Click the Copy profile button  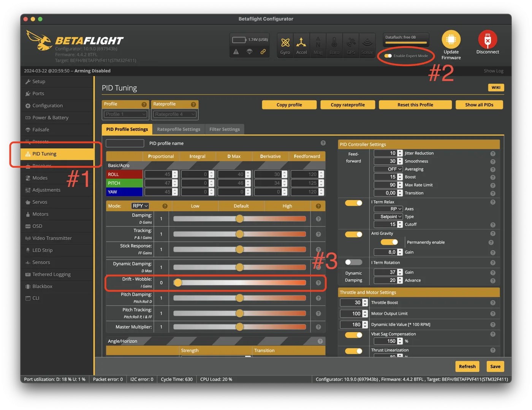289,105
